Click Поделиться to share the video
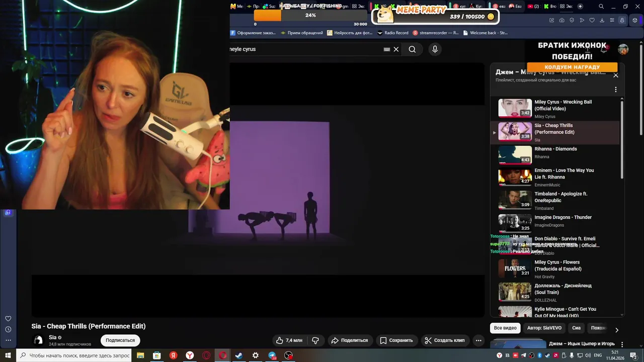The width and height of the screenshot is (644, 362). pos(350,340)
